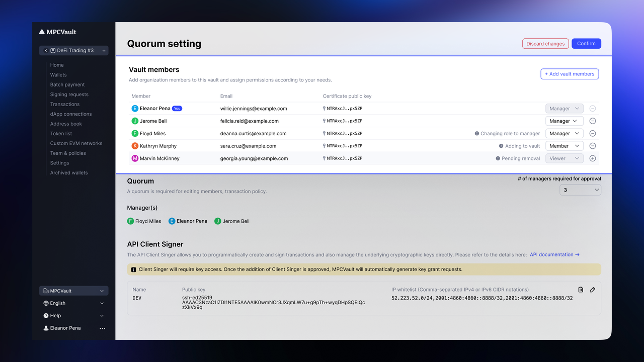This screenshot has height=362, width=644.
Task: Open the Address book sidebar item
Action: click(66, 124)
